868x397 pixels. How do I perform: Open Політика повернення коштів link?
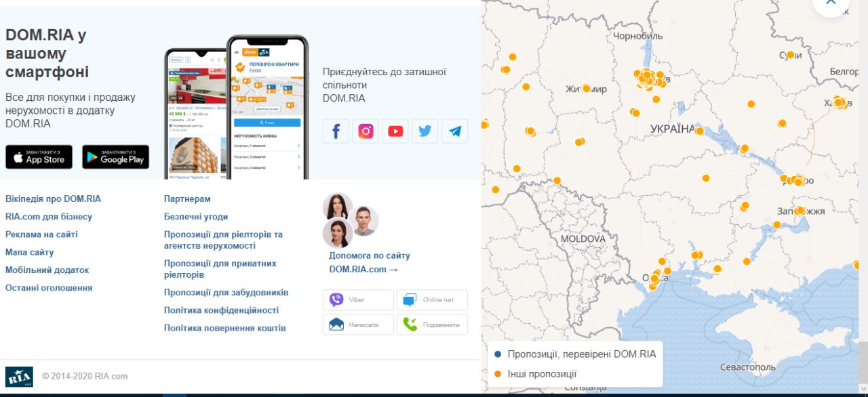point(225,328)
